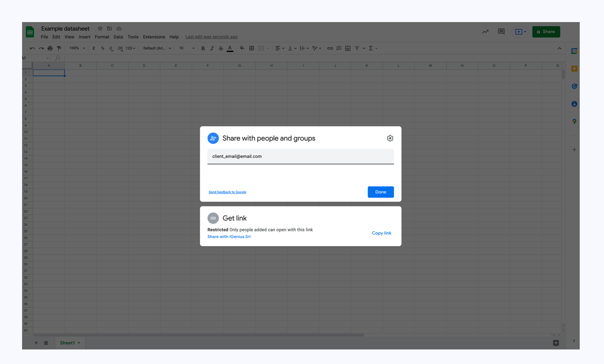
Task: Toggle bold formatting
Action: click(x=203, y=48)
